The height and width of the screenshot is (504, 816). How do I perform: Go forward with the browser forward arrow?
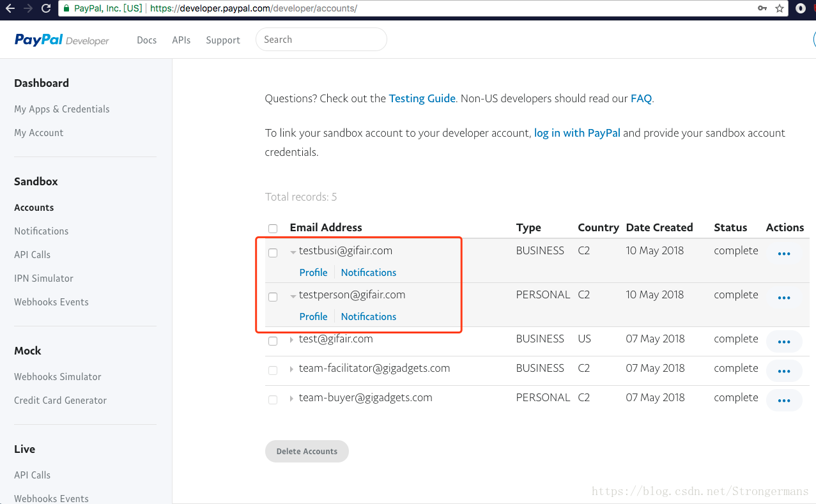(27, 8)
